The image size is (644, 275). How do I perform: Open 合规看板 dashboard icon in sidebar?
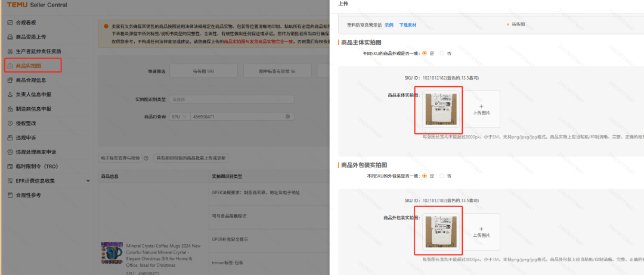click(10, 23)
